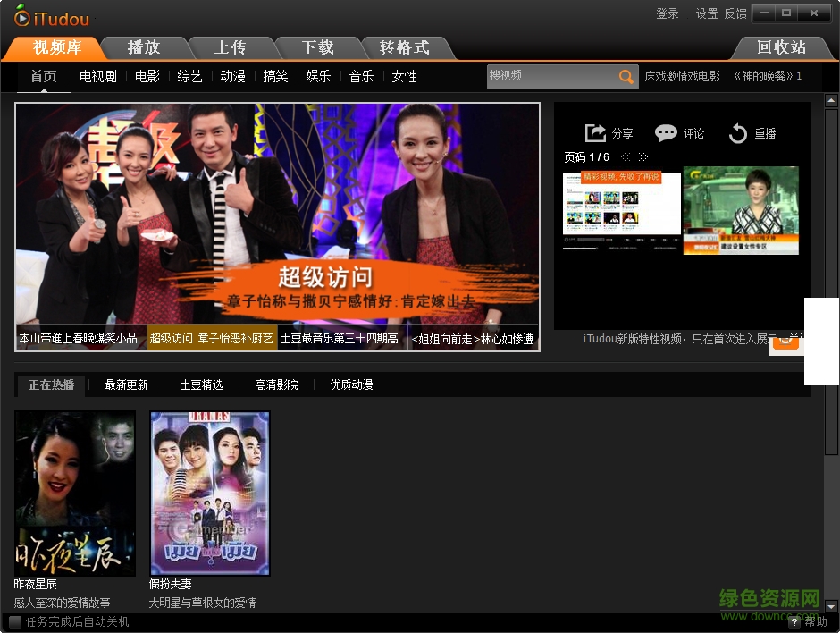Open the 昨夜星辰 video thumbnail
The image size is (840, 633).
[x=75, y=492]
